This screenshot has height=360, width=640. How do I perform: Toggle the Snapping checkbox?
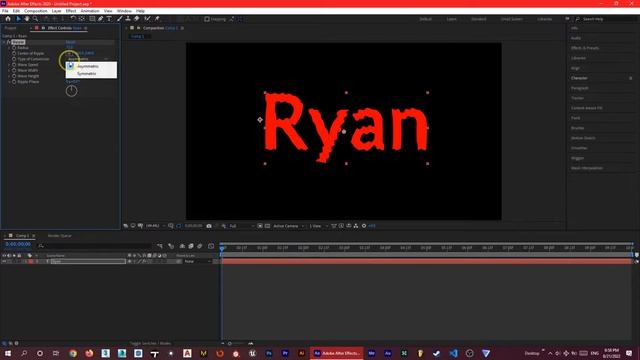pyautogui.click(x=207, y=19)
